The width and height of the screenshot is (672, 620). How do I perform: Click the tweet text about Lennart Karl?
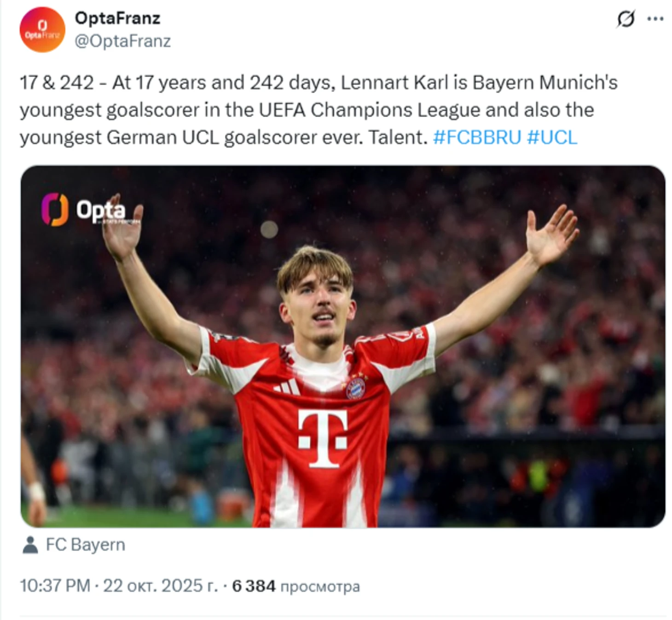(318, 110)
